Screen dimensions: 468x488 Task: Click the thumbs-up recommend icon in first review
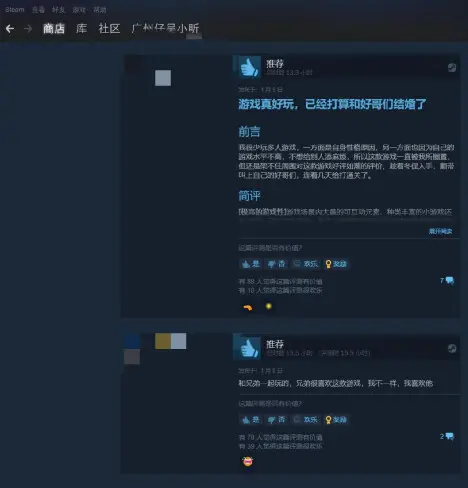coord(250,67)
